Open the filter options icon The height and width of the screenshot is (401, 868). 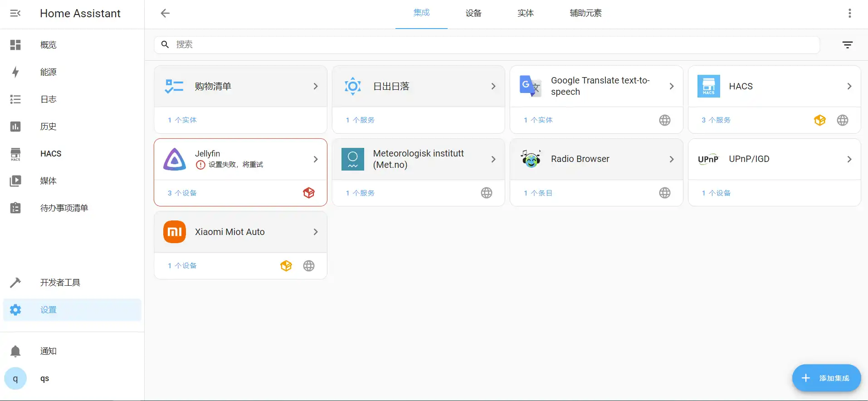tap(847, 44)
